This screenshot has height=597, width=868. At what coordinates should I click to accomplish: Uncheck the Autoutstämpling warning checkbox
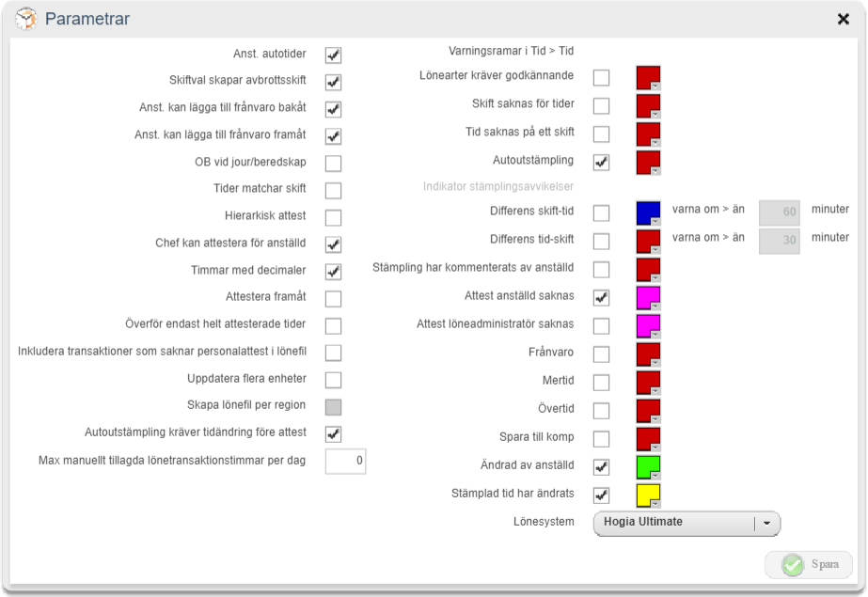coord(601,163)
